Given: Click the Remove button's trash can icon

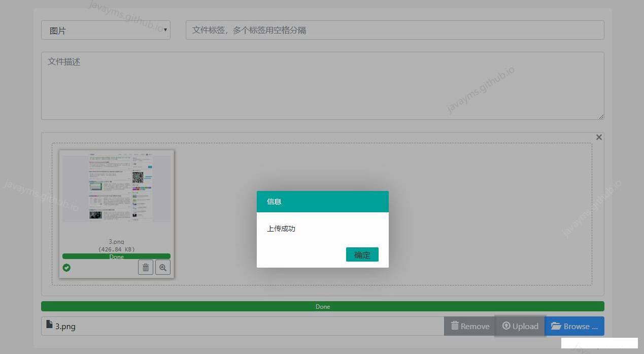Looking at the screenshot, I should 455,326.
